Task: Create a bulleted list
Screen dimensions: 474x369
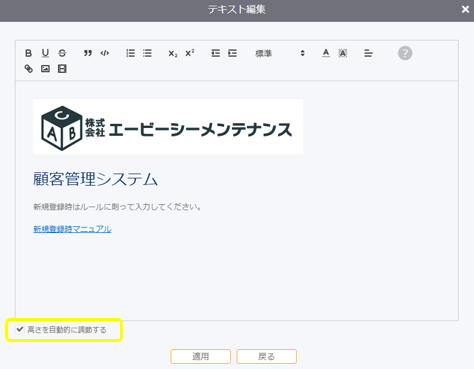Action: point(147,53)
